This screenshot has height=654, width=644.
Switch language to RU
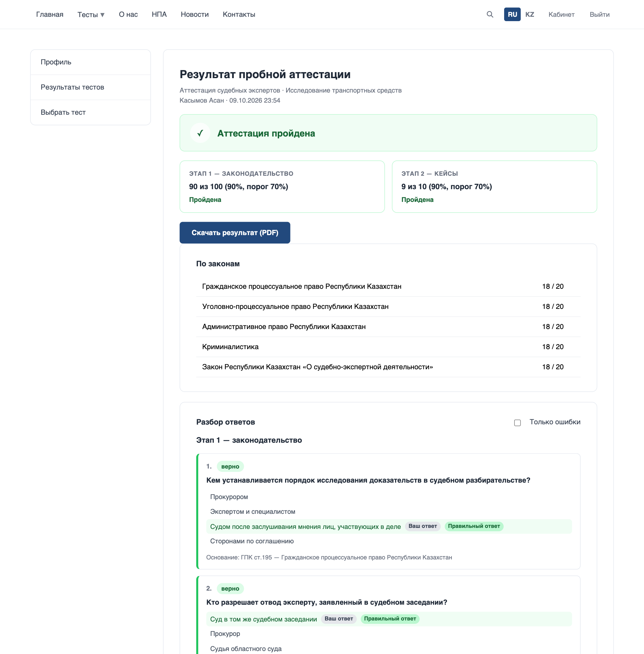tap(512, 14)
